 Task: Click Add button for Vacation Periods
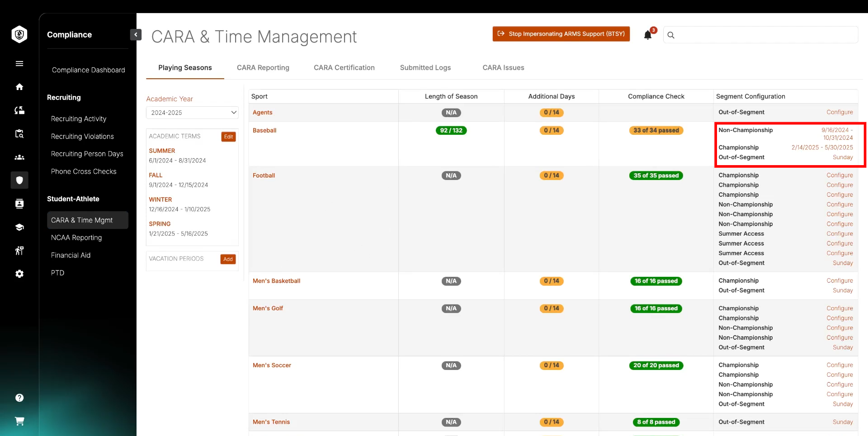tap(228, 259)
